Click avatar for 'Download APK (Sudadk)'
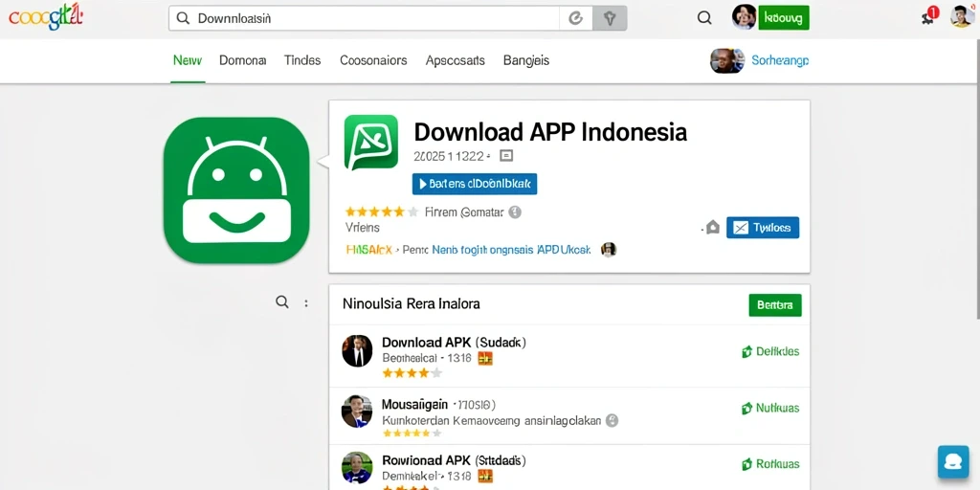Screen dimensions: 980x490 (358, 351)
